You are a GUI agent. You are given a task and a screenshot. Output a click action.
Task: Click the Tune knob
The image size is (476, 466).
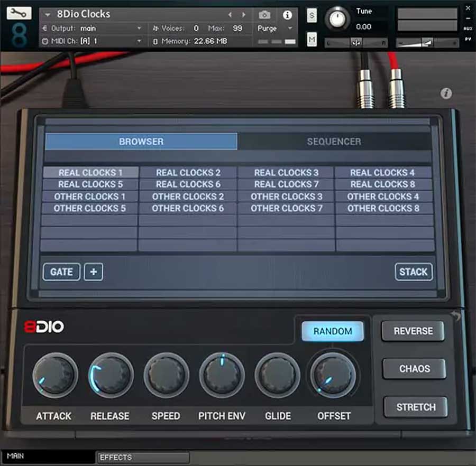337,19
